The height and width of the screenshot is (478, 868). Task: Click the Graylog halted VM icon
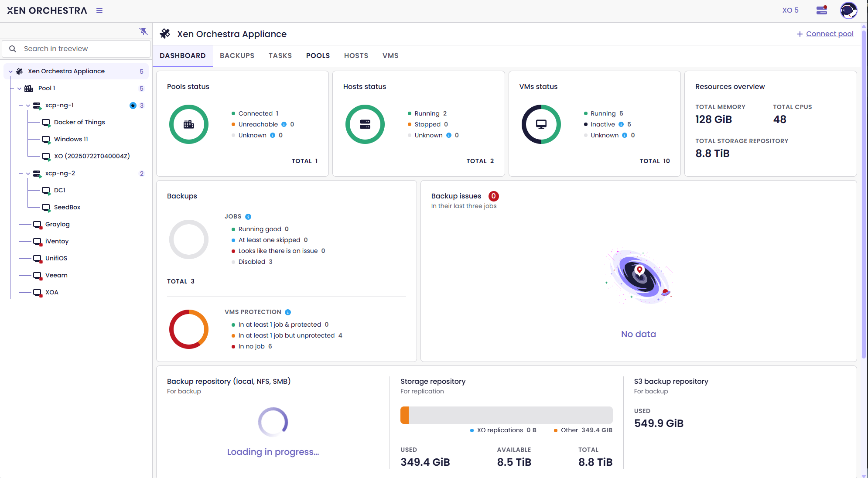pyautogui.click(x=38, y=225)
